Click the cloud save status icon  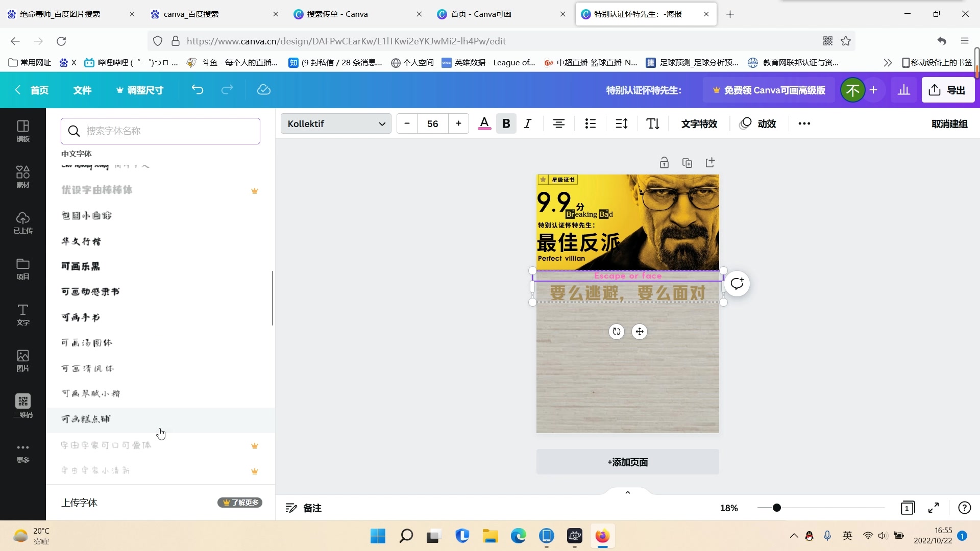pos(263,90)
